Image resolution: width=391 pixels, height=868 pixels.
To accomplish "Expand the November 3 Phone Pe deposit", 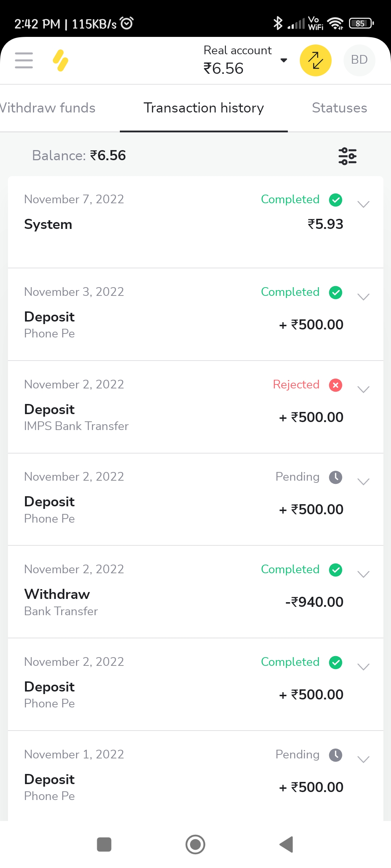I will [363, 297].
